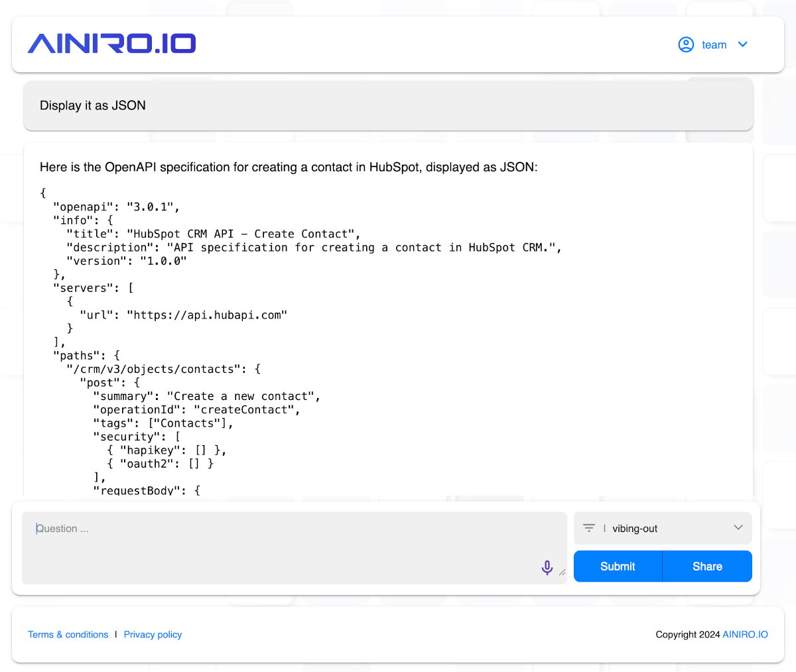The height and width of the screenshot is (672, 796).
Task: Focus the Question text field
Action: [x=295, y=548]
